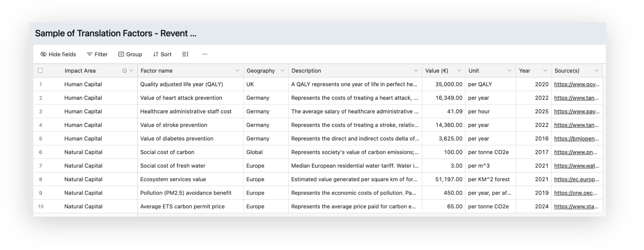
Task: Open the Value (€) column menu
Action: click(459, 71)
